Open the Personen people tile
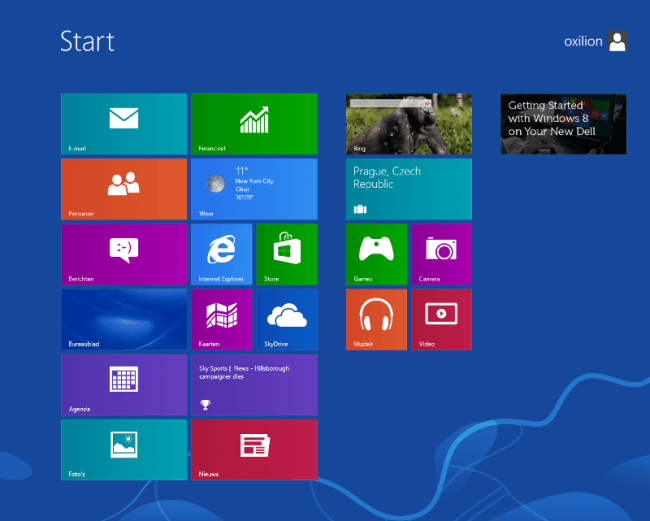 click(124, 189)
